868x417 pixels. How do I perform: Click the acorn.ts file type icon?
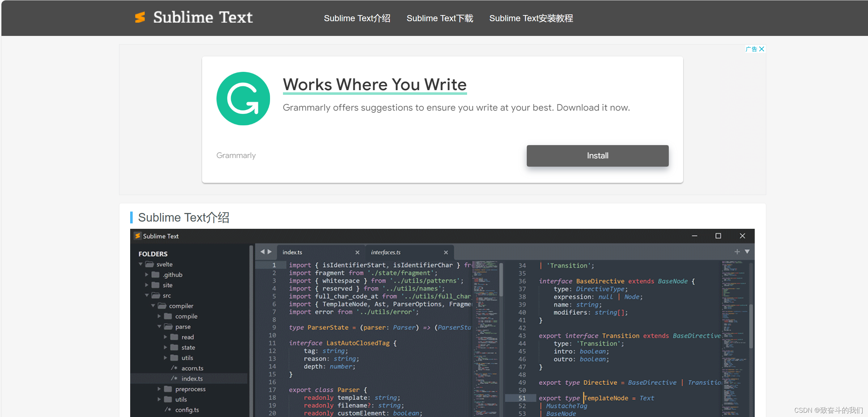point(174,368)
